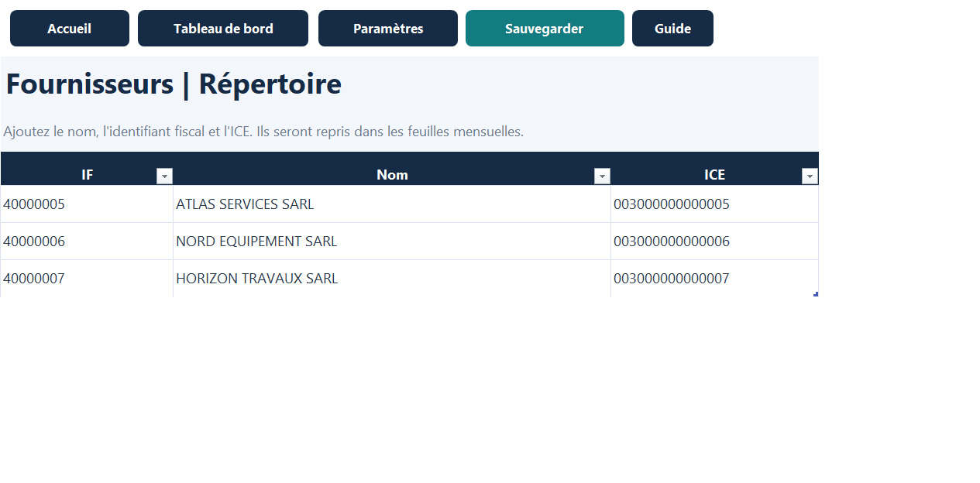The height and width of the screenshot is (483, 980).
Task: Go to the Accueil page
Action: (x=70, y=29)
